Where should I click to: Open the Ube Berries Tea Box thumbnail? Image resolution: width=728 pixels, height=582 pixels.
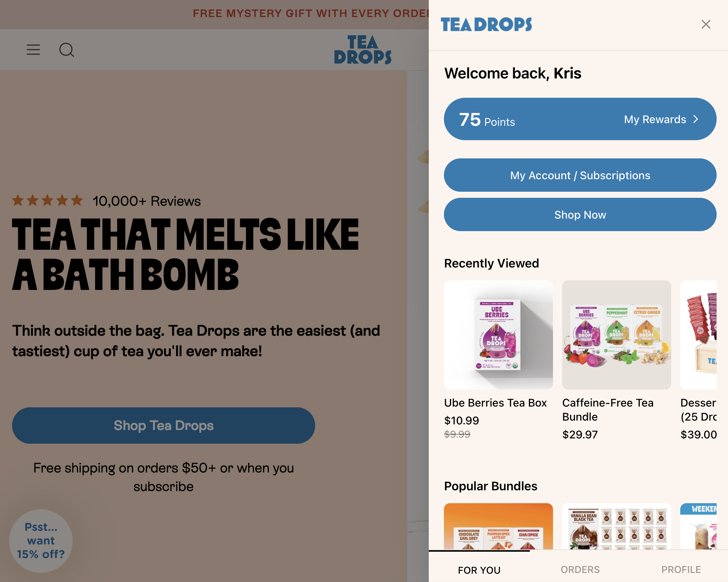click(x=498, y=335)
